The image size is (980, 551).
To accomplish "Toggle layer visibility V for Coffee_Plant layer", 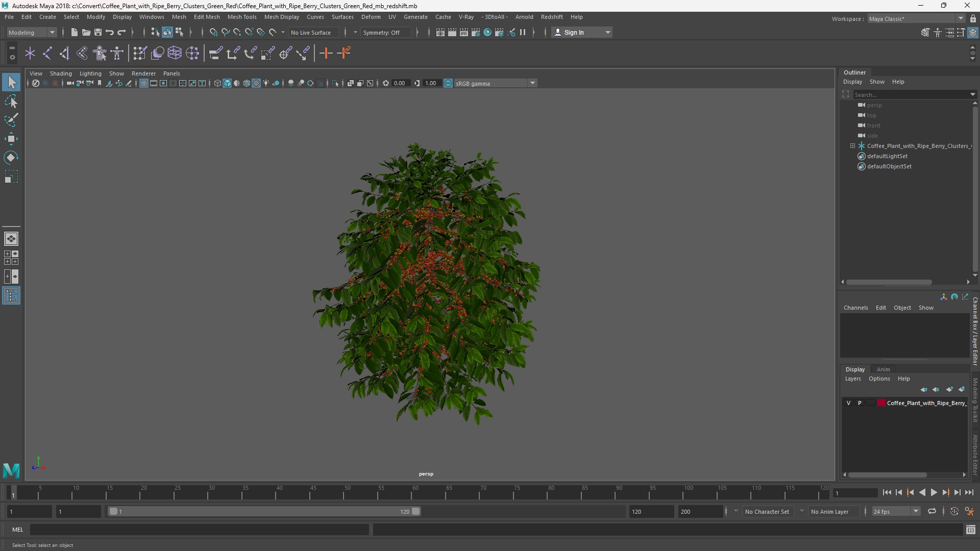I will pos(848,403).
